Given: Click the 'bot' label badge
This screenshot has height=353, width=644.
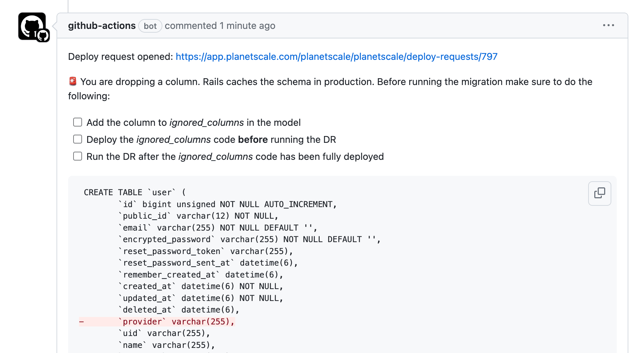Looking at the screenshot, I should tap(150, 26).
